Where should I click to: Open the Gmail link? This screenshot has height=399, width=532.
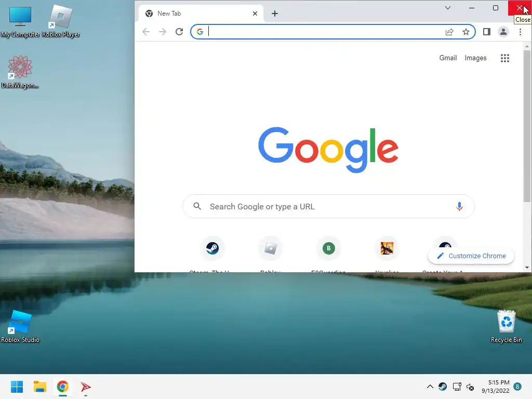point(448,58)
